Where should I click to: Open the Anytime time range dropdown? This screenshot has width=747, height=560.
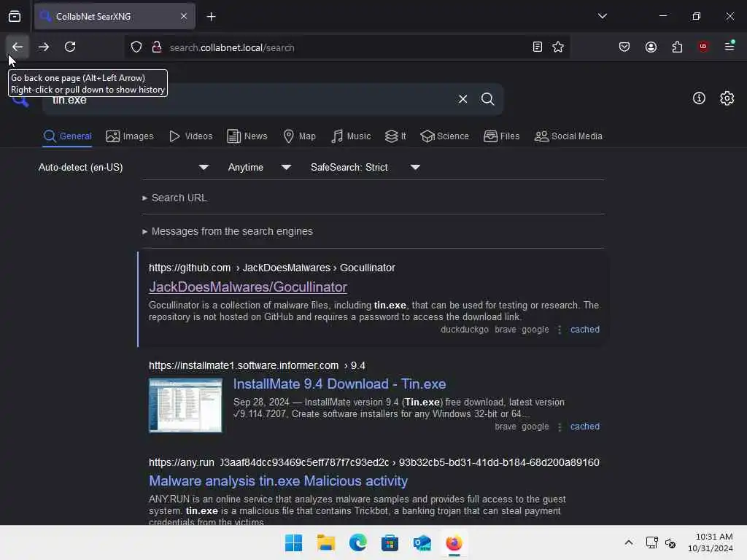(x=259, y=167)
